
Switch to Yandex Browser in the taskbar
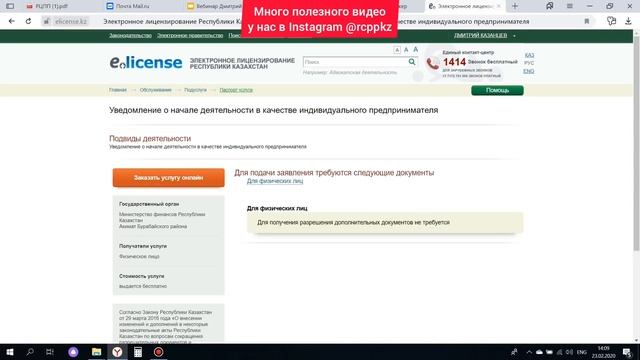(117, 352)
